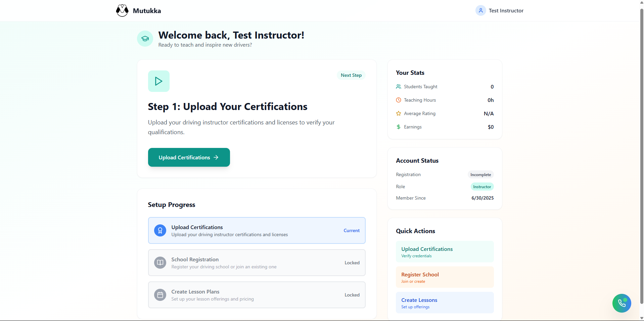The image size is (644, 321).
Task: Click the Quick Actions heading
Action: 415,231
